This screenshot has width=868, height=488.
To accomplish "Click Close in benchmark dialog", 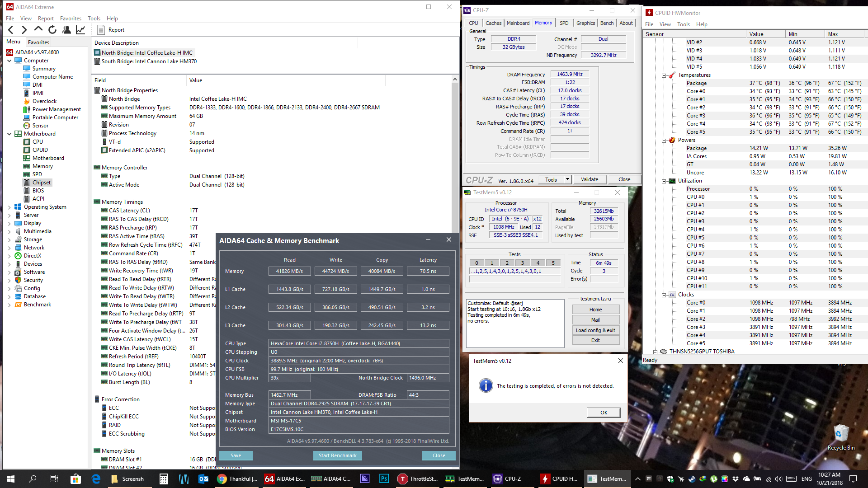I will point(439,455).
